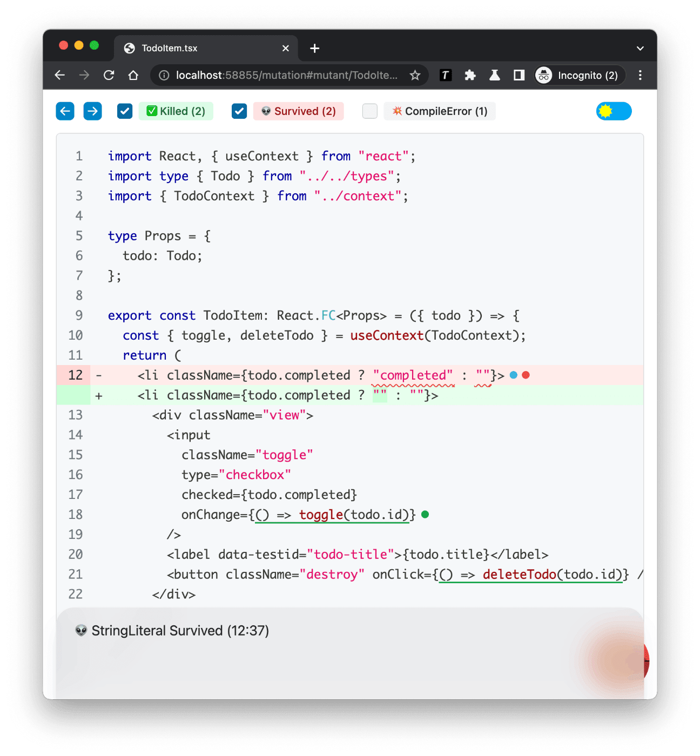Click the data-testid="todo-title" text on line 20
The width and height of the screenshot is (700, 756).
click(306, 555)
